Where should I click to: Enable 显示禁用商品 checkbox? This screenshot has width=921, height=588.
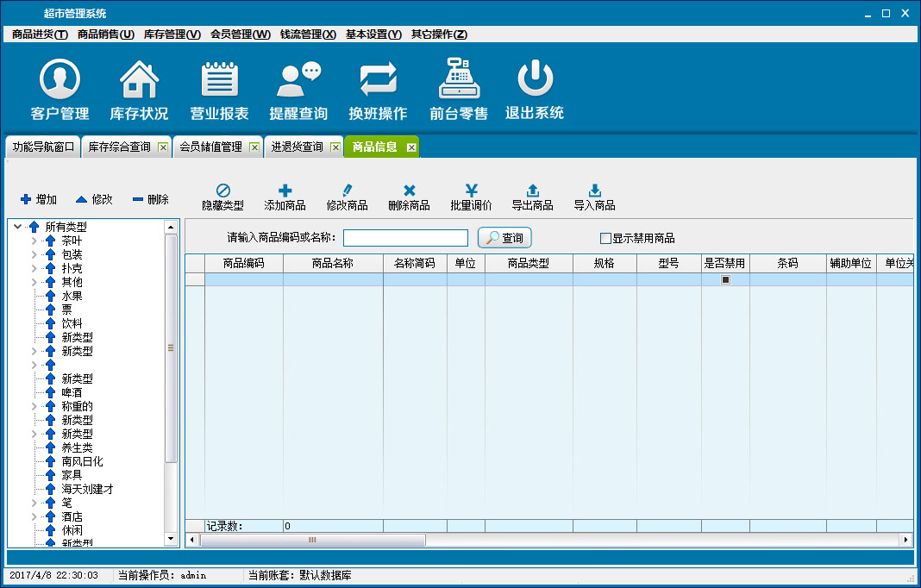(x=605, y=239)
